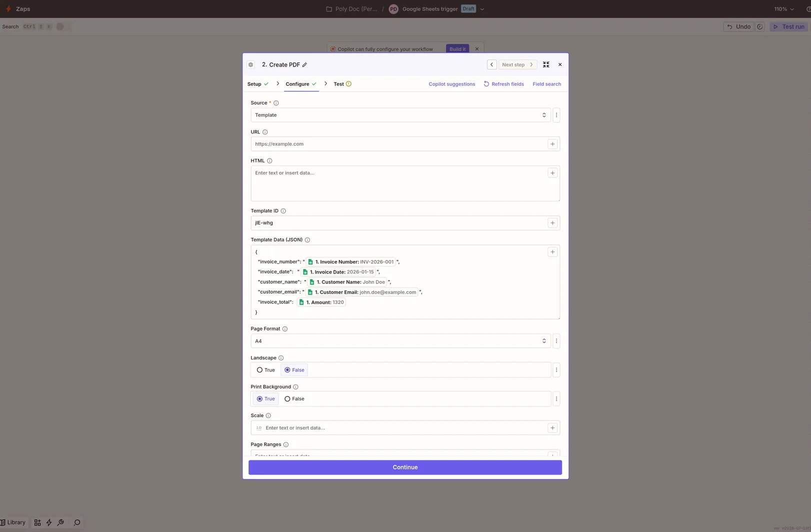811x532 pixels.
Task: Click the info icon next to Source
Action: pos(276,103)
